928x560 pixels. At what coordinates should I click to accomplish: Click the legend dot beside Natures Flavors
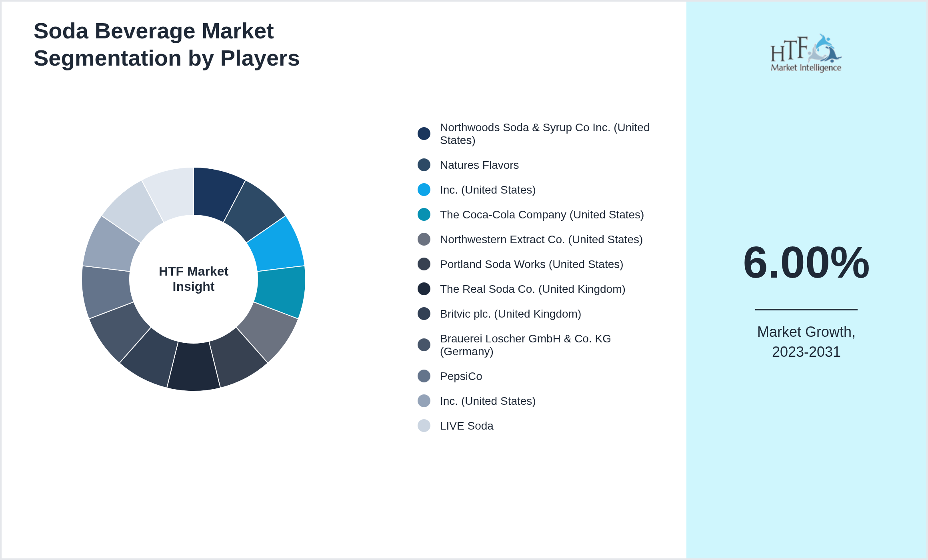pos(424,165)
